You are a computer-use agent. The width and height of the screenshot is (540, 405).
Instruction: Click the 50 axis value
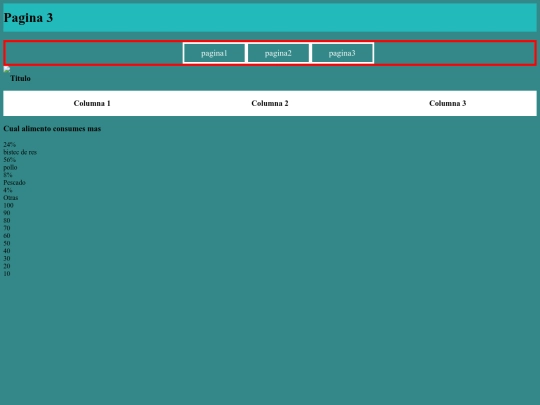(x=7, y=243)
